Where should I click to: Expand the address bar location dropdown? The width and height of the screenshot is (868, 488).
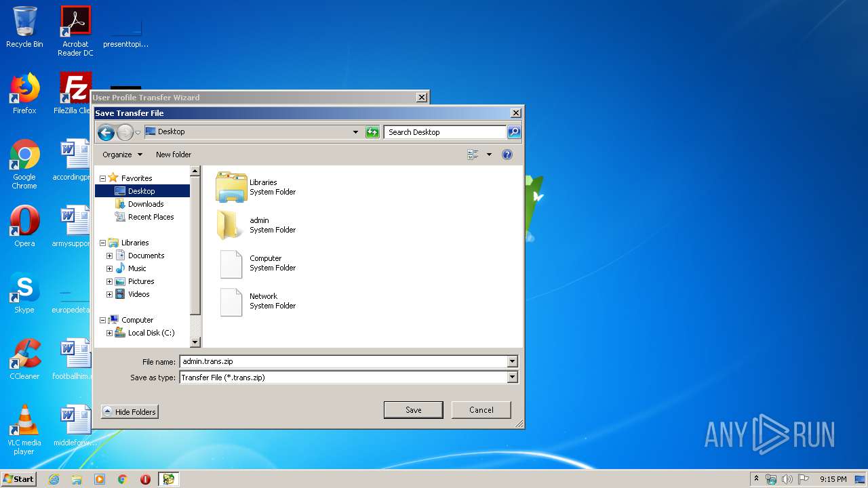[355, 132]
